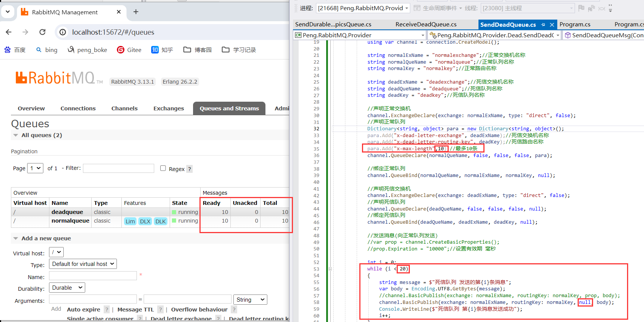Add the Auto expire argument
This screenshot has width=644, height=322.
point(84,310)
